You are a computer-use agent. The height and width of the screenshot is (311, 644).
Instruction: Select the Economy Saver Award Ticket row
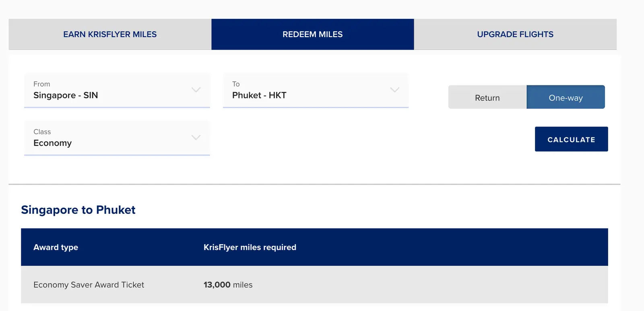314,284
